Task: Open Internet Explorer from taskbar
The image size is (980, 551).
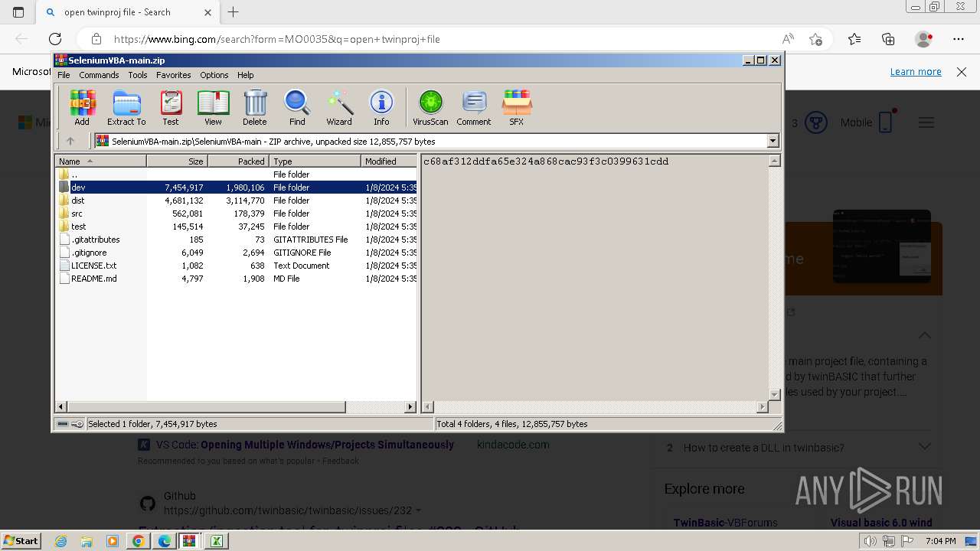Action: point(60,541)
